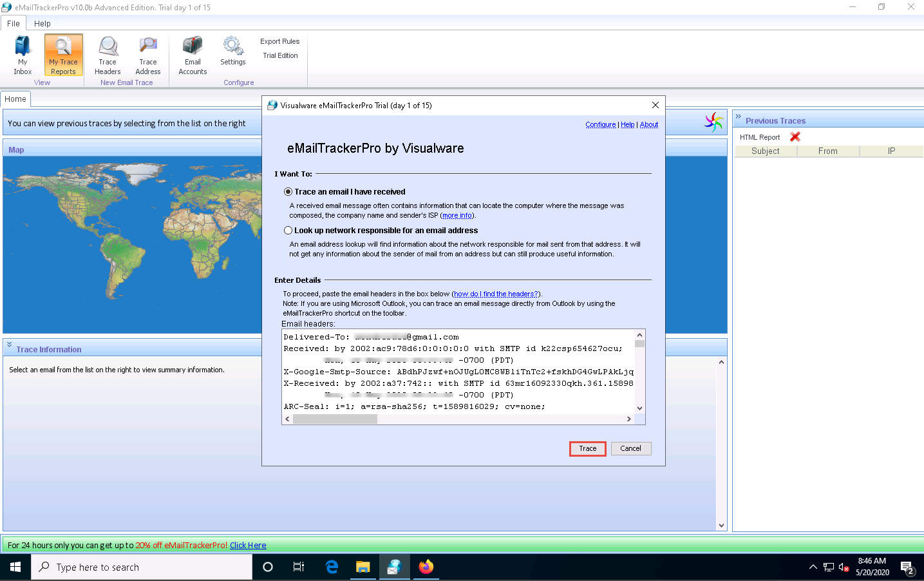Click the red X delete trace icon
The image size is (924, 581).
pos(795,137)
